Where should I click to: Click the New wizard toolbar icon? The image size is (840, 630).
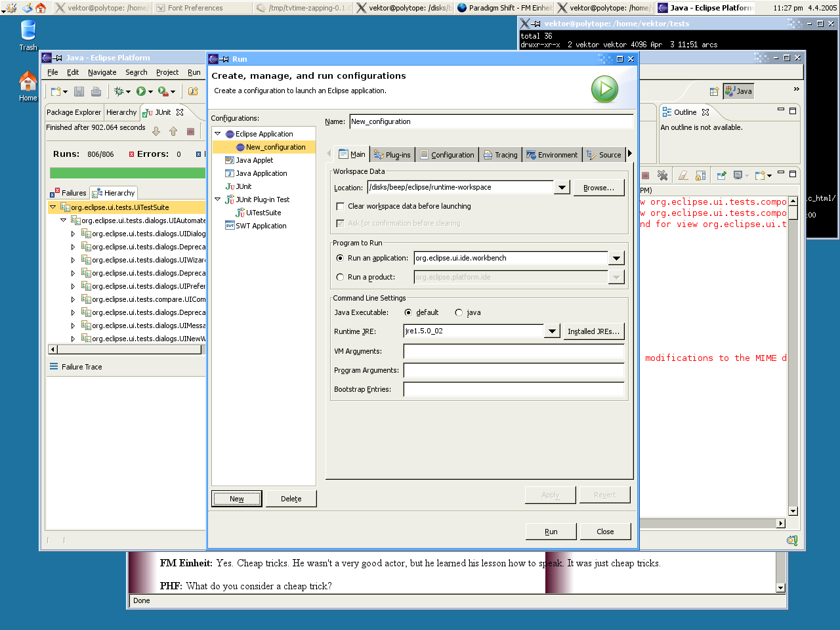[56, 91]
